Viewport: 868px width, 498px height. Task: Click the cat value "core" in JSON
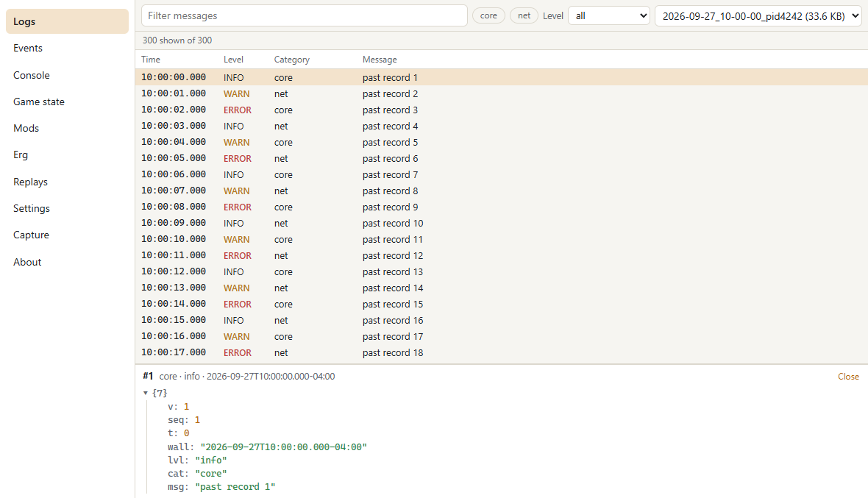[x=211, y=474]
